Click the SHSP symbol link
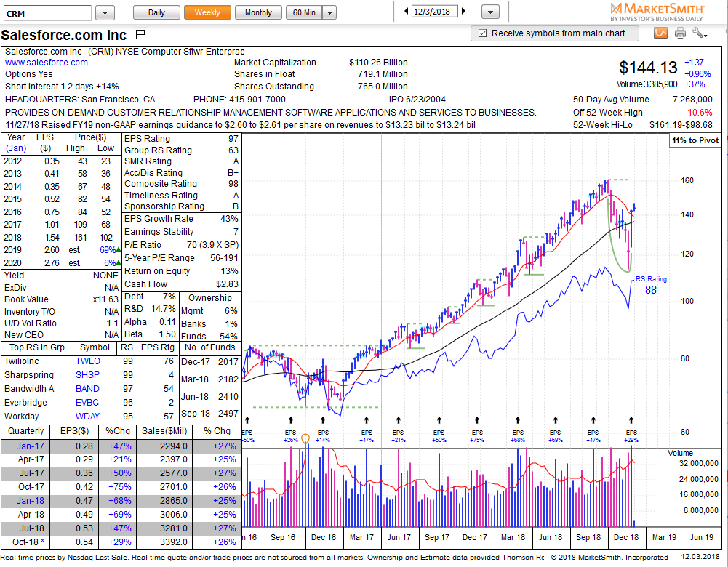This screenshot has width=728, height=567. click(87, 375)
